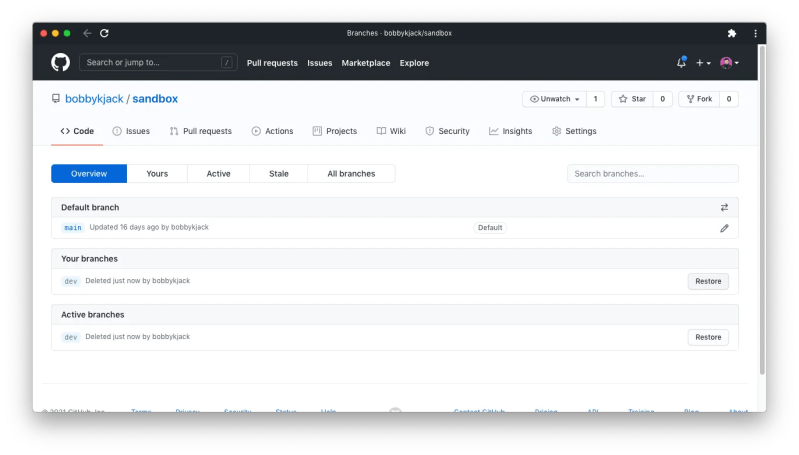Open the browser extensions puzzle icon

coord(732,33)
